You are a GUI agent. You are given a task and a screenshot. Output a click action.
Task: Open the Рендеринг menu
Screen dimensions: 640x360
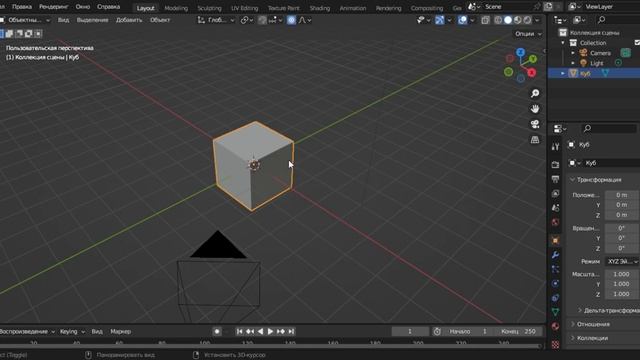click(x=53, y=7)
